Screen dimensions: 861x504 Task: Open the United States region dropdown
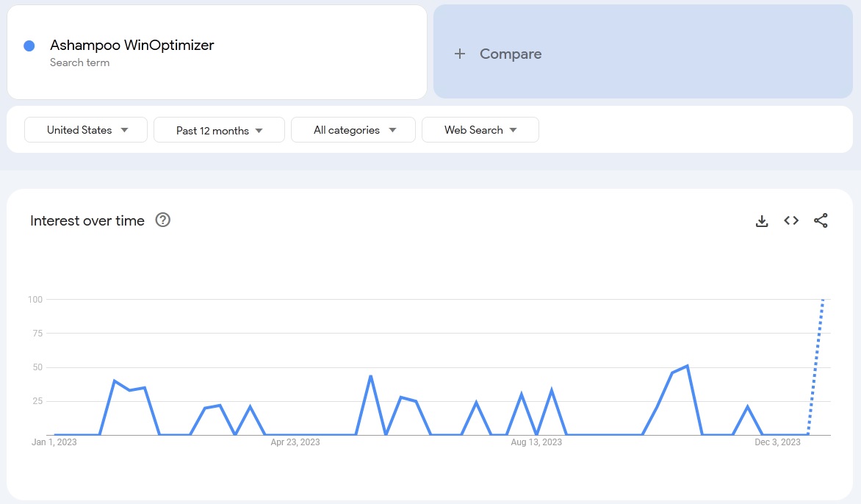(86, 130)
